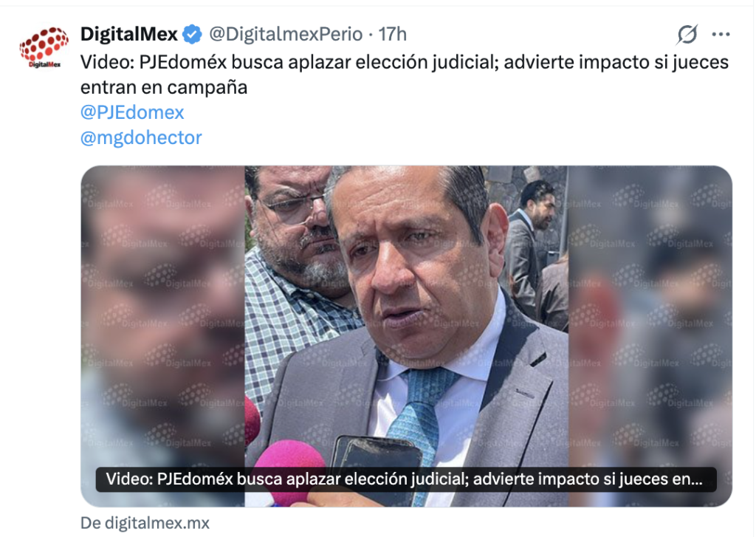Image resolution: width=756 pixels, height=537 pixels.
Task: Open the @DigitalmexPerio handle link
Action: click(x=286, y=34)
